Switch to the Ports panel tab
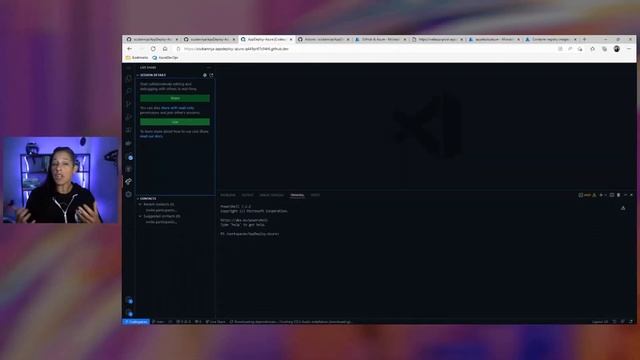 point(315,195)
